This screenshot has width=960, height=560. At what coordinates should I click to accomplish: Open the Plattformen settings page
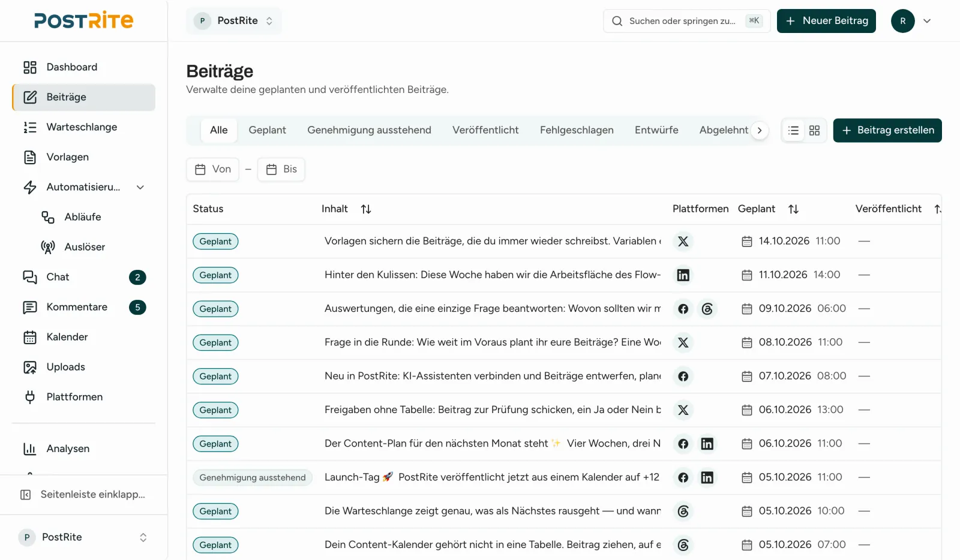tap(83, 397)
